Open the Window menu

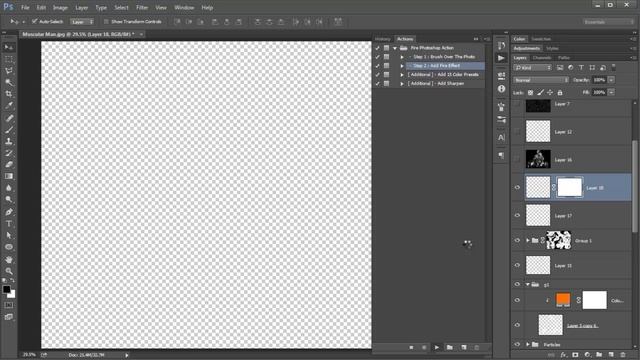[x=184, y=7]
